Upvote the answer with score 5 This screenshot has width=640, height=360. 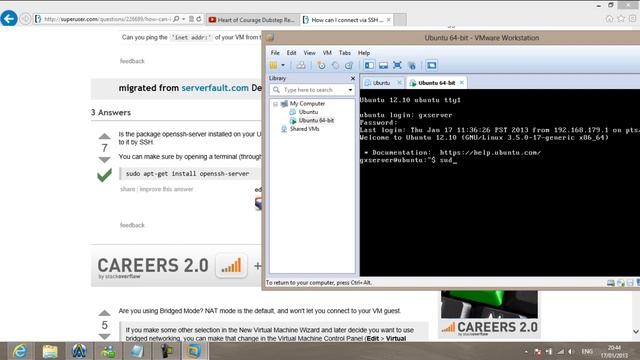tap(104, 313)
